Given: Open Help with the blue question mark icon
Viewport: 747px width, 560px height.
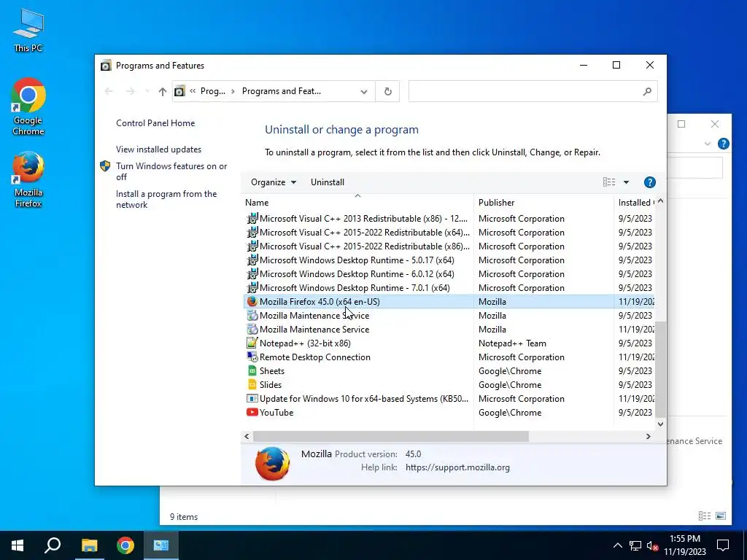Looking at the screenshot, I should point(649,182).
